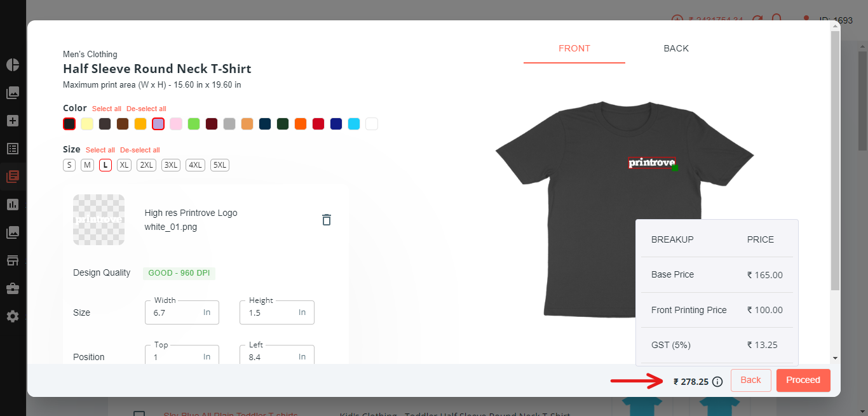Image resolution: width=868 pixels, height=416 pixels.
Task: Click the scrollbar down arrow
Action: pyautogui.click(x=835, y=358)
